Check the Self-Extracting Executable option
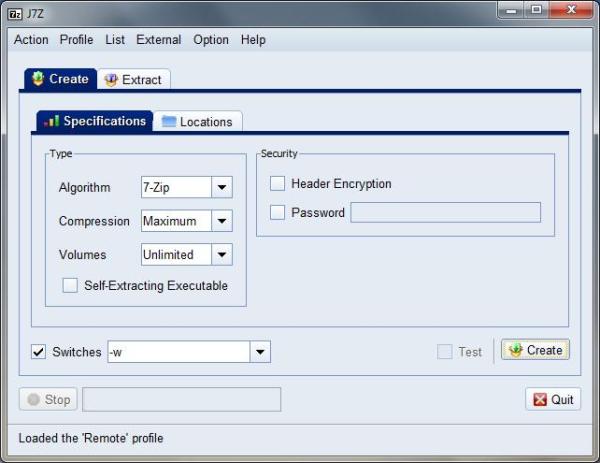The width and height of the screenshot is (600, 463). (x=70, y=285)
